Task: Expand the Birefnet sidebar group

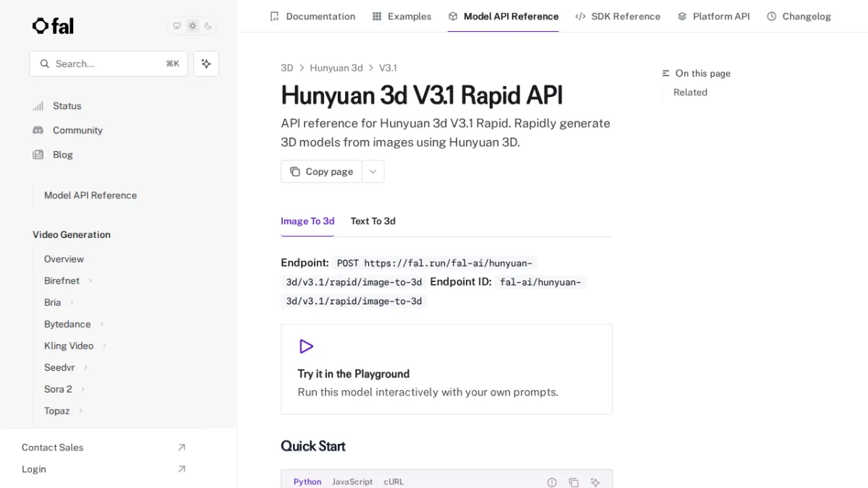Action: [x=69, y=281]
